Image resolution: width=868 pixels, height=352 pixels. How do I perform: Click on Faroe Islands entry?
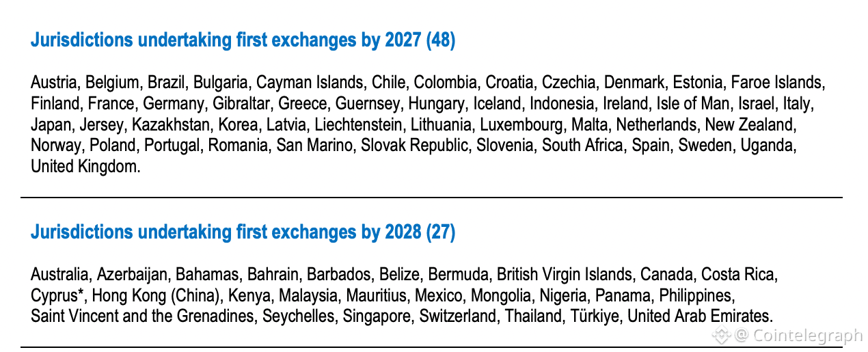pos(778,83)
